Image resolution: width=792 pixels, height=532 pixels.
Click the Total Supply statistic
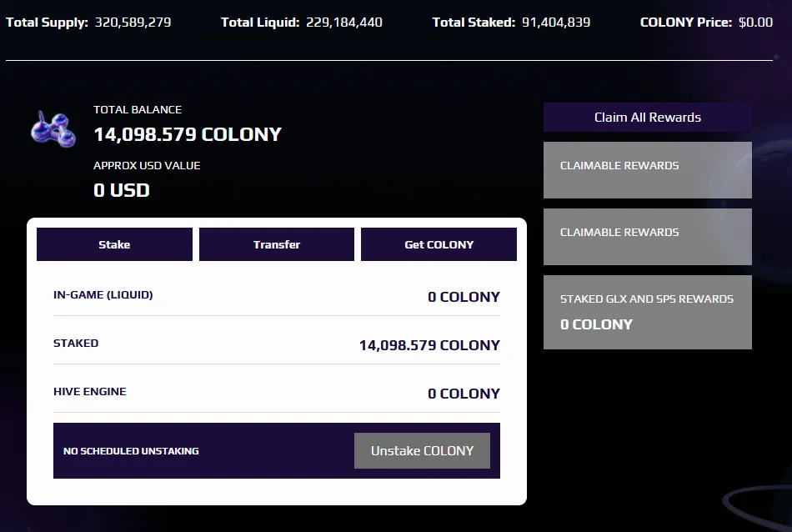point(88,23)
